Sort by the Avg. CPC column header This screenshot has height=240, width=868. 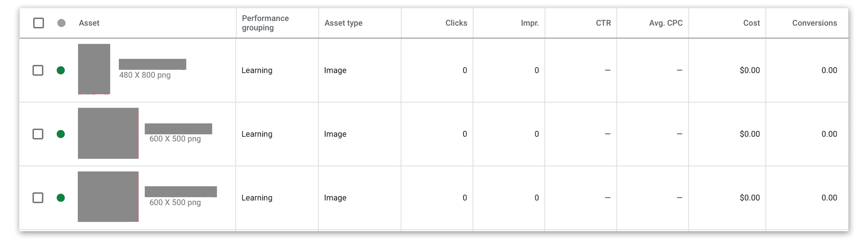(666, 23)
